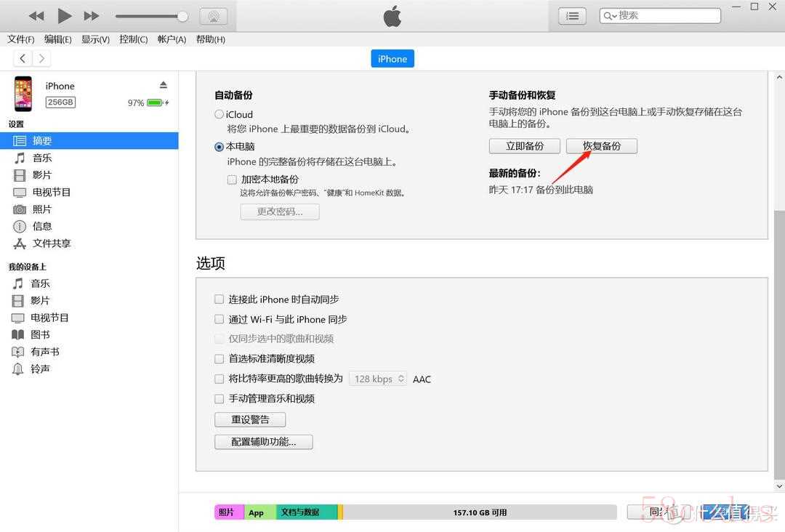Open the search magnifier dropdown arrow

pos(610,16)
